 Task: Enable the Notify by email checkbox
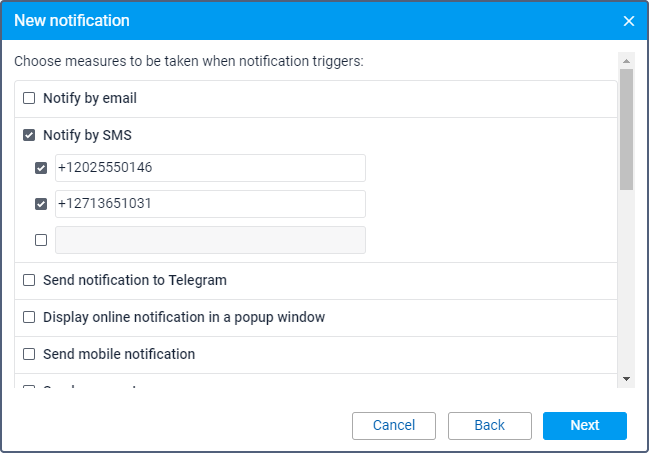29,99
